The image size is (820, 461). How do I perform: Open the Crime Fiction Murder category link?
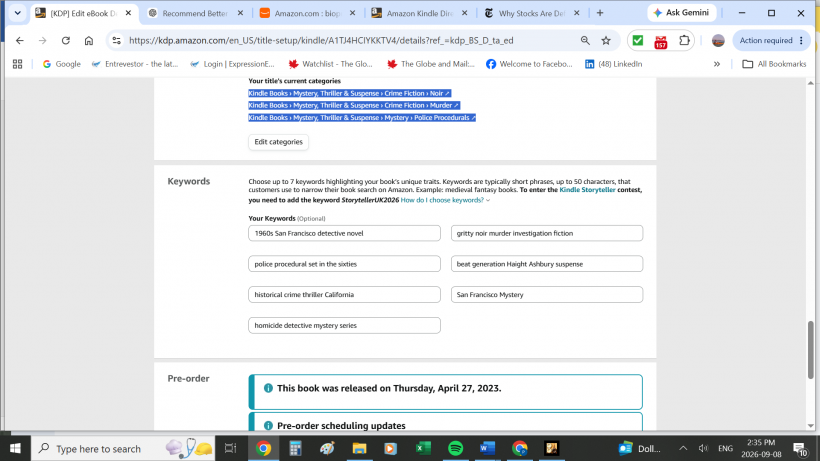click(x=354, y=105)
